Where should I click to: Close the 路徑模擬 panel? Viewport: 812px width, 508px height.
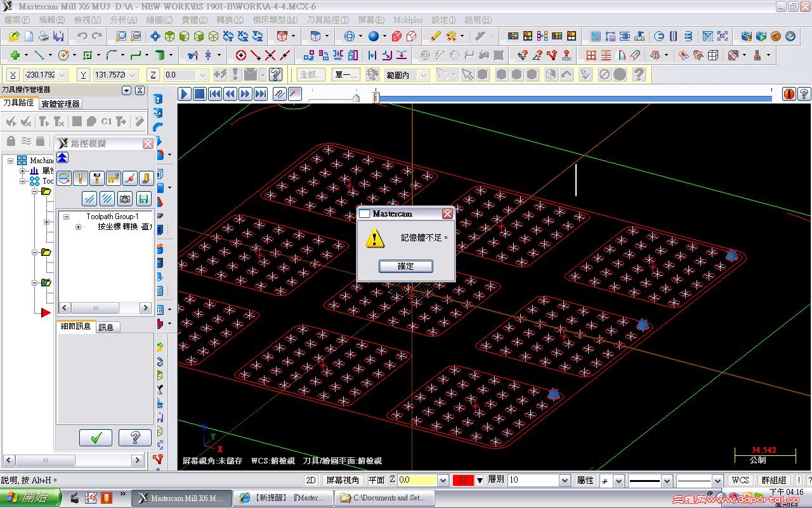(148, 144)
